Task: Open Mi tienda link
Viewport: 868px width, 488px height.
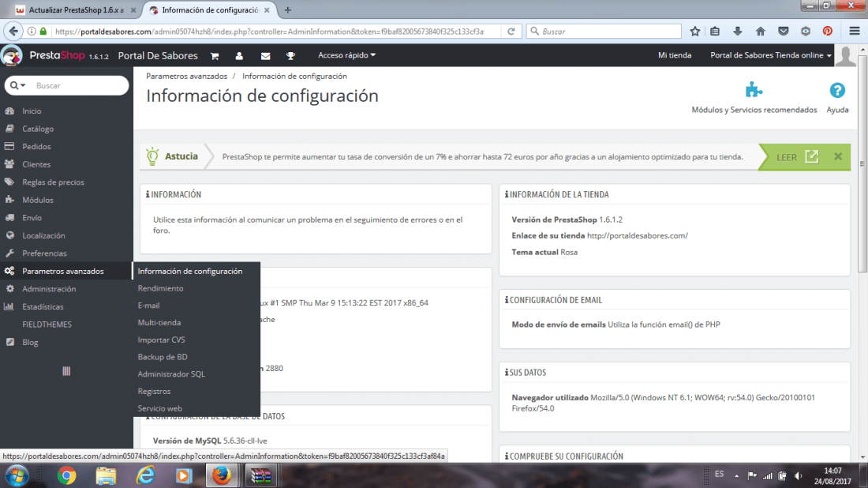Action: click(674, 55)
